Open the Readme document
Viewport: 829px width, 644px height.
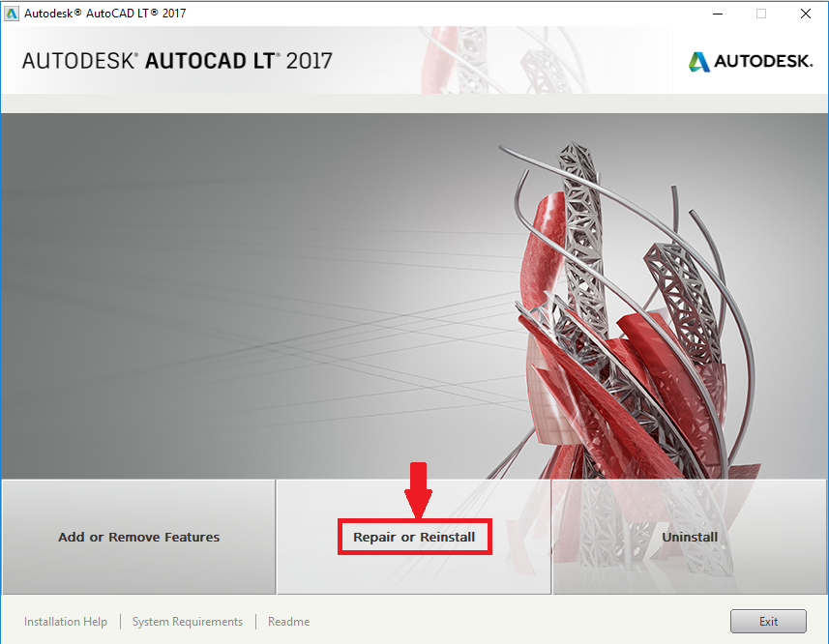[288, 622]
